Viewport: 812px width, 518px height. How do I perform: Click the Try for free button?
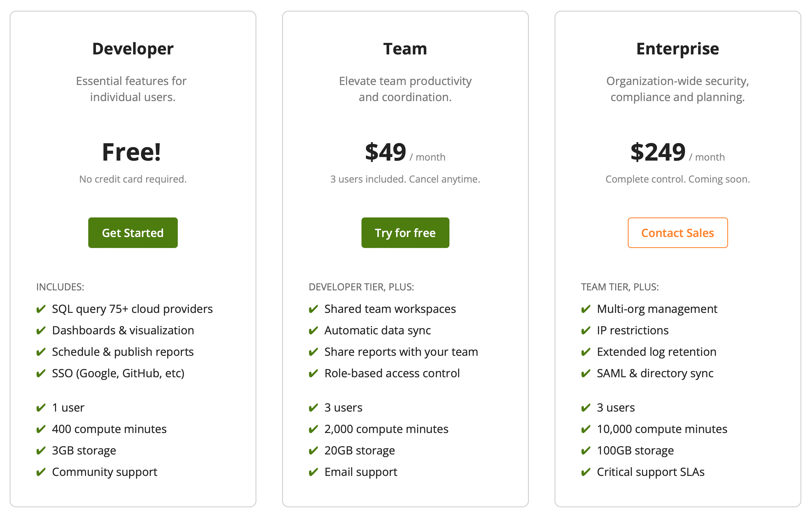(405, 233)
